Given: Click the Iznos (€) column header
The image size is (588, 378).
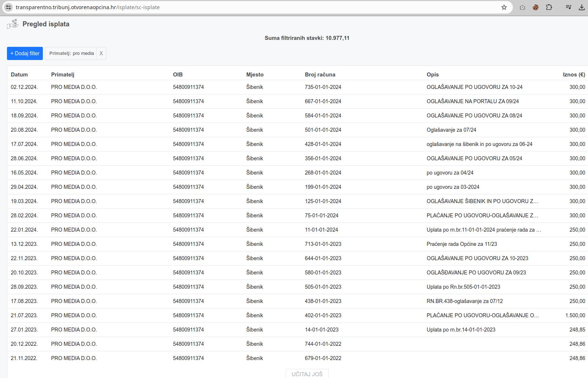Looking at the screenshot, I should click(574, 75).
